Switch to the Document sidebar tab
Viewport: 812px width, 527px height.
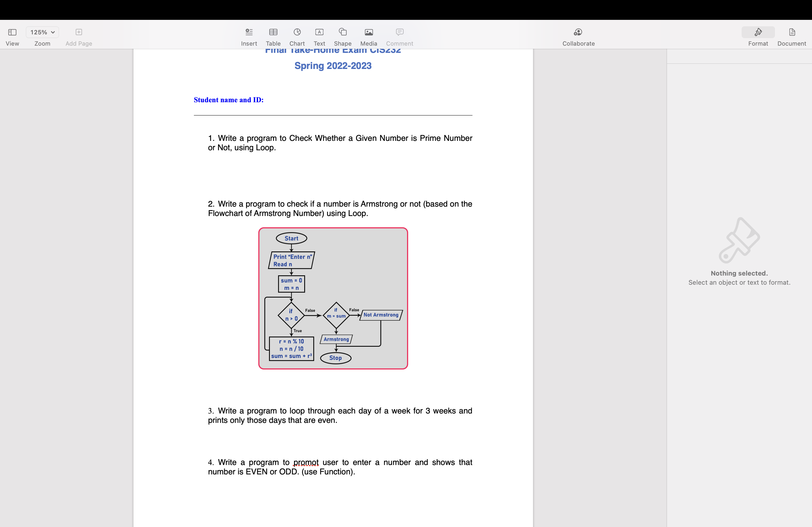792,32
